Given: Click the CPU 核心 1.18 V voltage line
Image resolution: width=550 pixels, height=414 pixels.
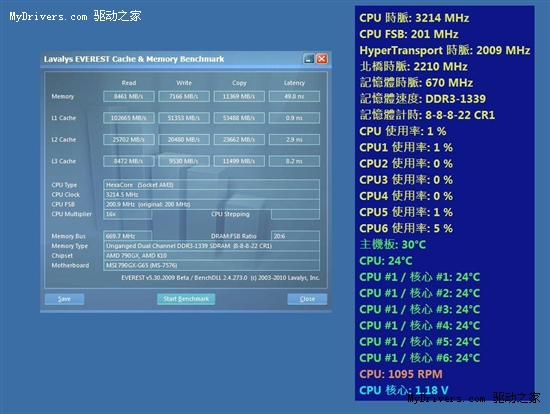Looking at the screenshot, I should [x=404, y=390].
